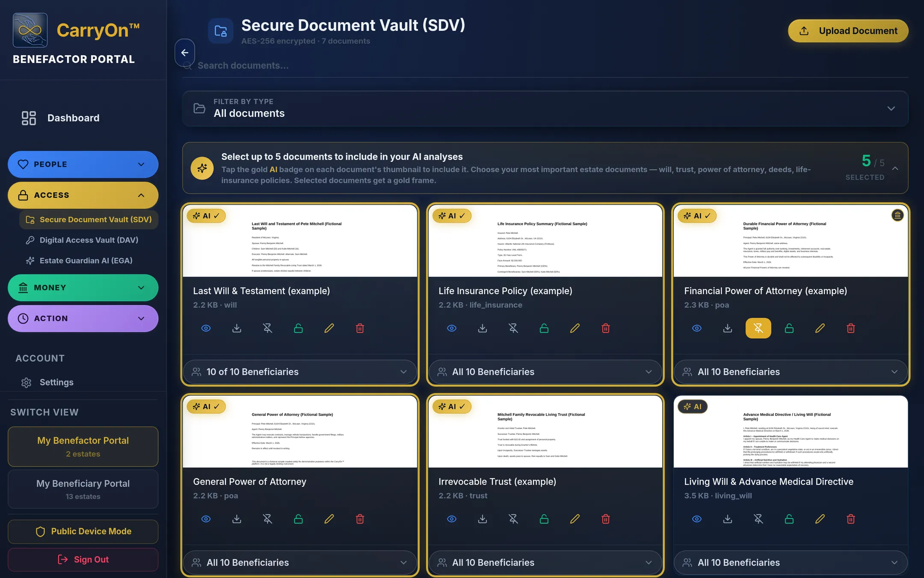Open '10 of 10 Beneficiaries' dropdown on Last Will
The image size is (924, 578).
pos(299,372)
